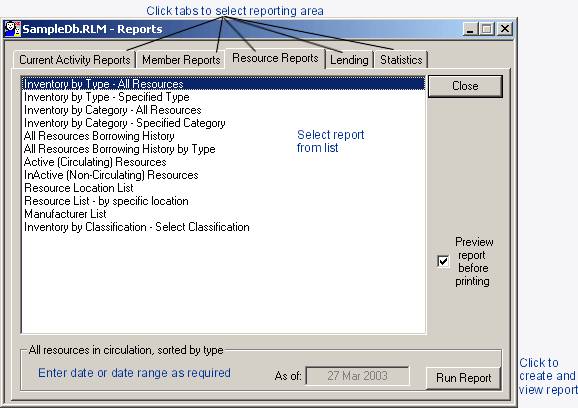Image resolution: width=578 pixels, height=408 pixels.
Task: Select Resource List - by specific location
Action: tap(223, 201)
